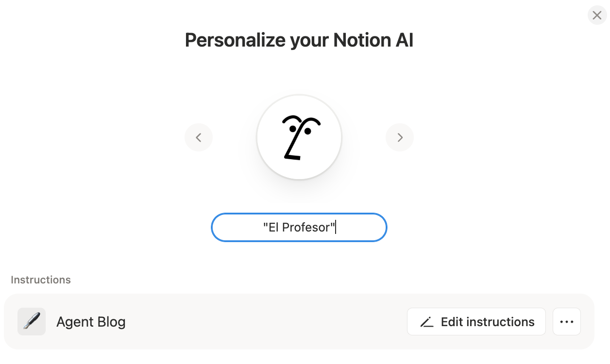
Task: Click the avatar circle to change its look
Action: coord(299,137)
